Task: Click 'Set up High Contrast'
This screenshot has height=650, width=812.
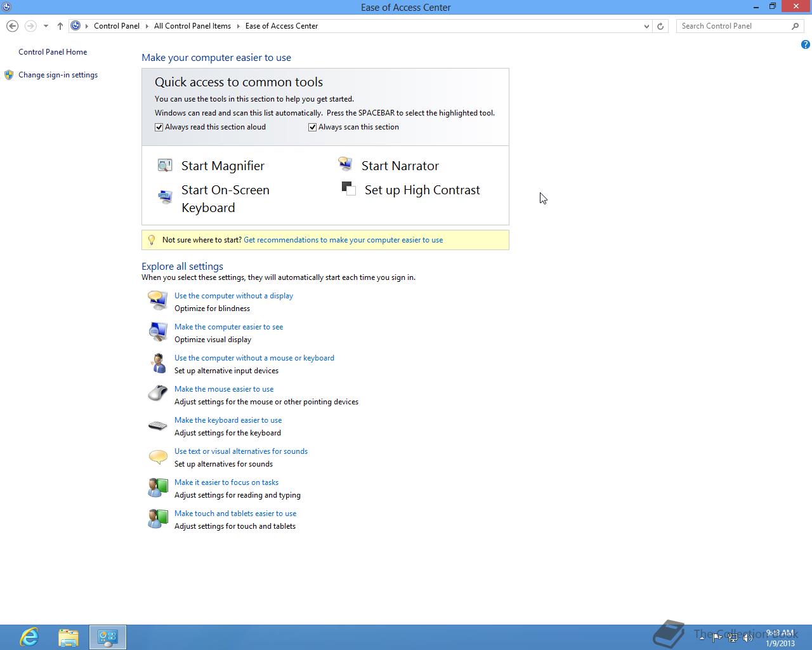Action: (x=422, y=190)
